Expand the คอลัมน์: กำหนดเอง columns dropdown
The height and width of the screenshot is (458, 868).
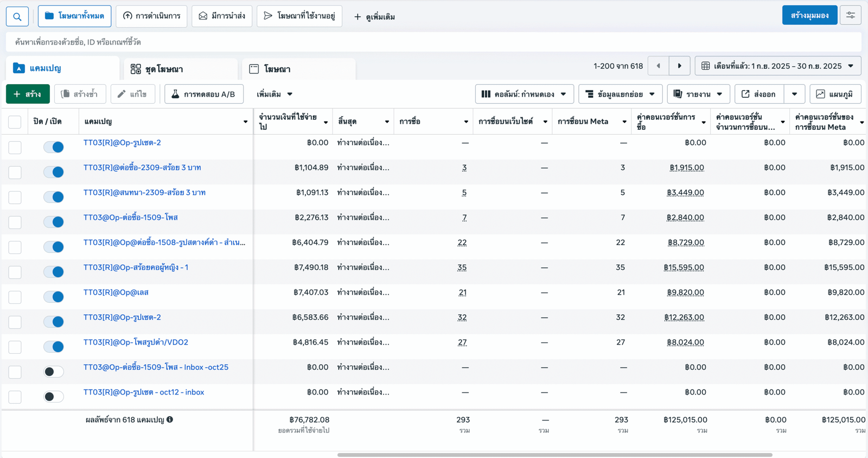coord(524,94)
